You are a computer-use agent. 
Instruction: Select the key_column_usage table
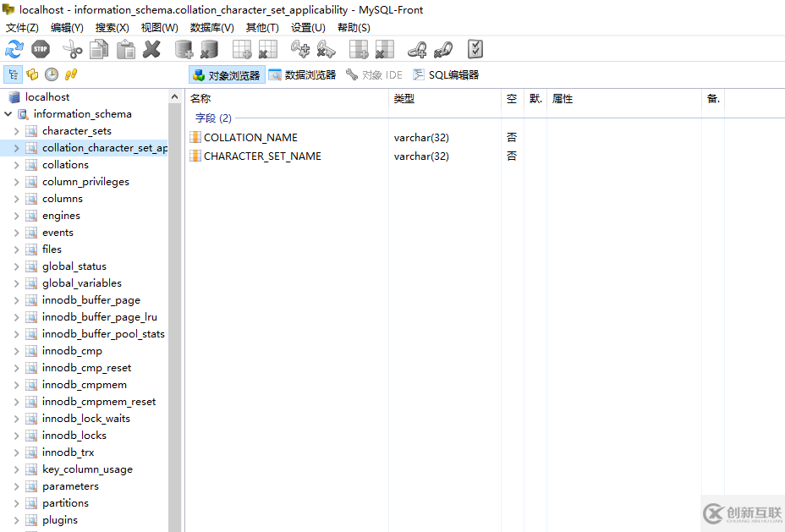(87, 469)
